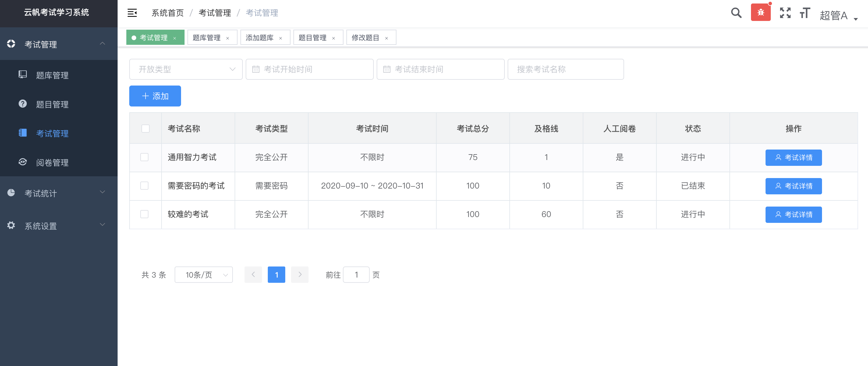Open 题目管理 in the sidebar
The height and width of the screenshot is (366, 868).
[x=59, y=104]
